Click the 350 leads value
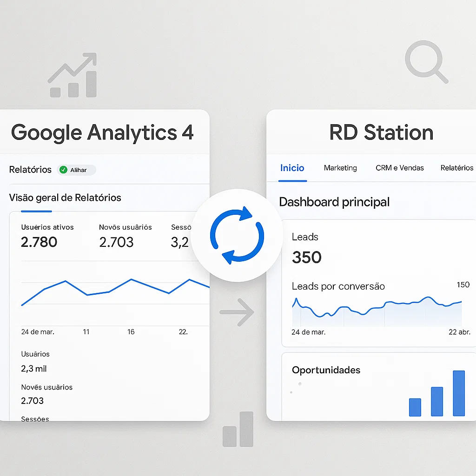476x476 pixels. [x=307, y=258]
